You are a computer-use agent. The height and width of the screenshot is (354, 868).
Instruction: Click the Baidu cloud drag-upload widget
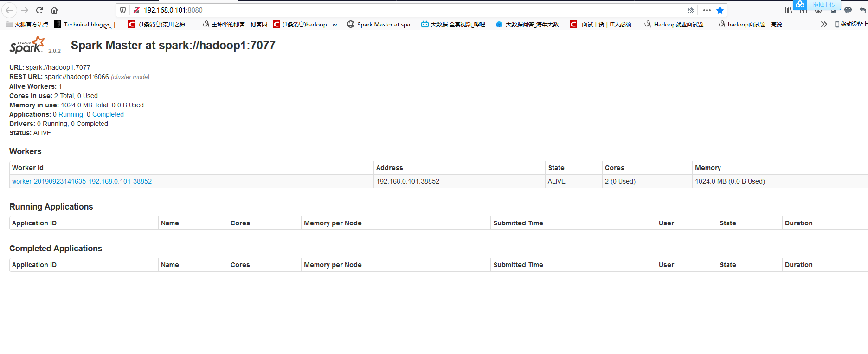click(x=817, y=5)
